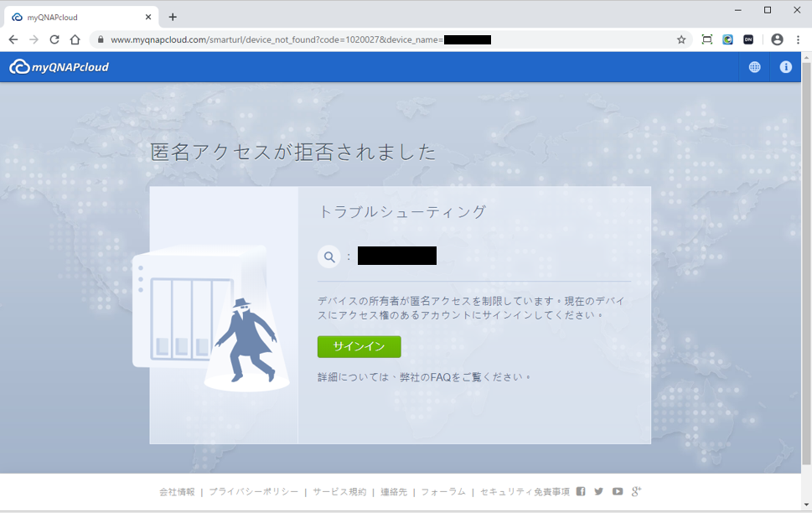Image resolution: width=812 pixels, height=513 pixels.
Task: Open the language globe icon
Action: click(754, 67)
